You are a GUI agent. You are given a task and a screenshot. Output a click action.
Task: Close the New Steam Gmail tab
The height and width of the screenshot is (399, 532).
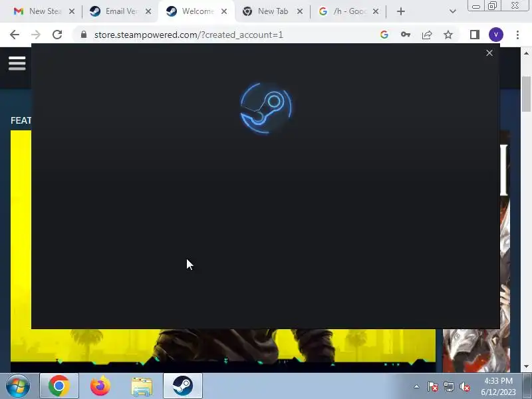click(72, 11)
